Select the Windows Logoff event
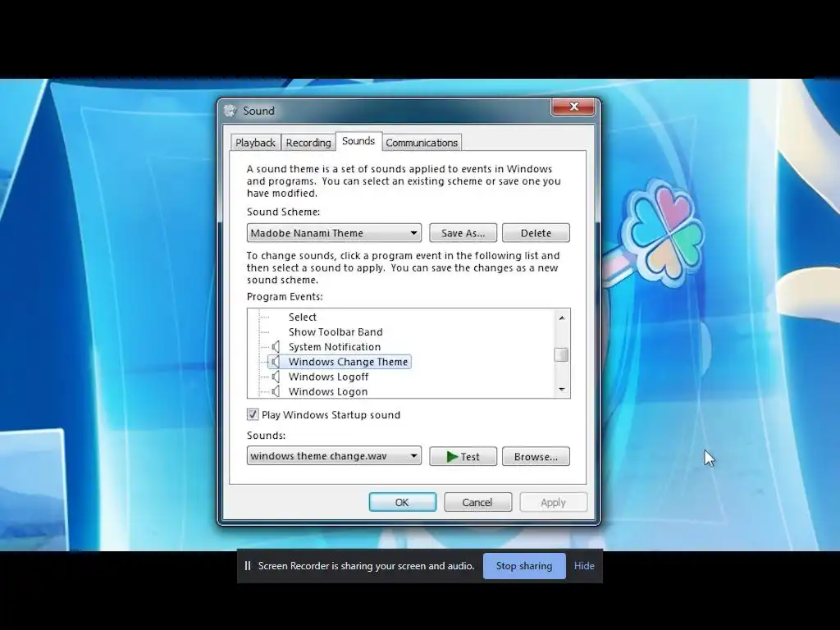 tap(328, 377)
